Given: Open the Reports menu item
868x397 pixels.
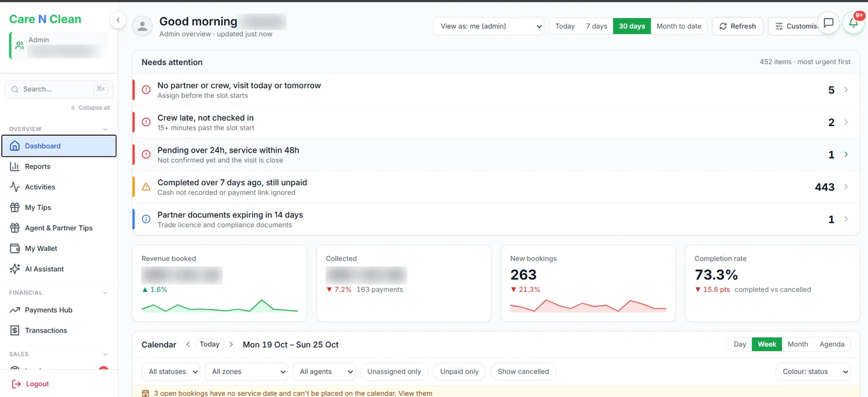Looking at the screenshot, I should (x=58, y=167).
